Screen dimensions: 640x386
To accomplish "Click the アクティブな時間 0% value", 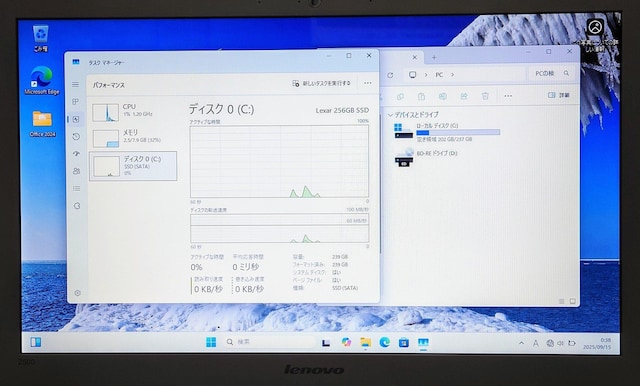I will click(196, 267).
